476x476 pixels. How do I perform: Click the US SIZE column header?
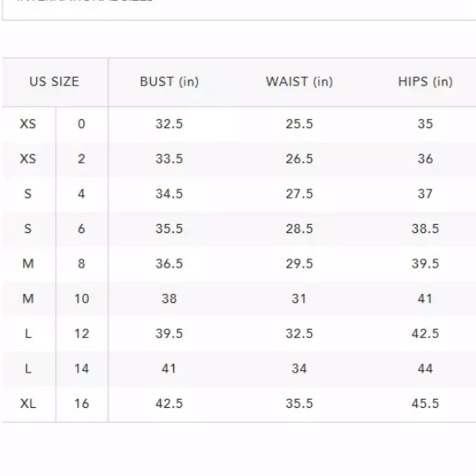pos(54,82)
